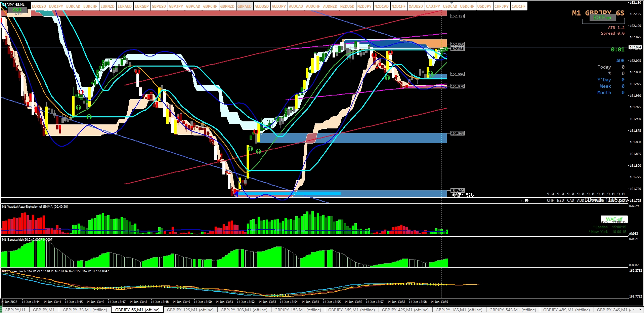The width and height of the screenshot is (644, 313).
Task: Load EURCAD from the symbol row
Action: [73, 6]
